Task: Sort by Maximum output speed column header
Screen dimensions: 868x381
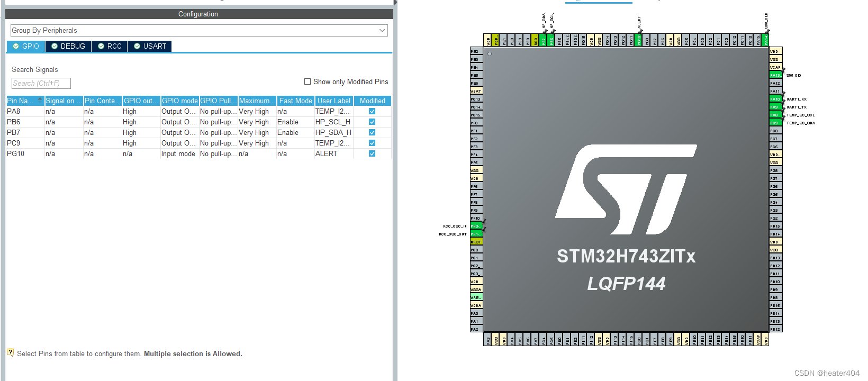Action: tap(257, 101)
